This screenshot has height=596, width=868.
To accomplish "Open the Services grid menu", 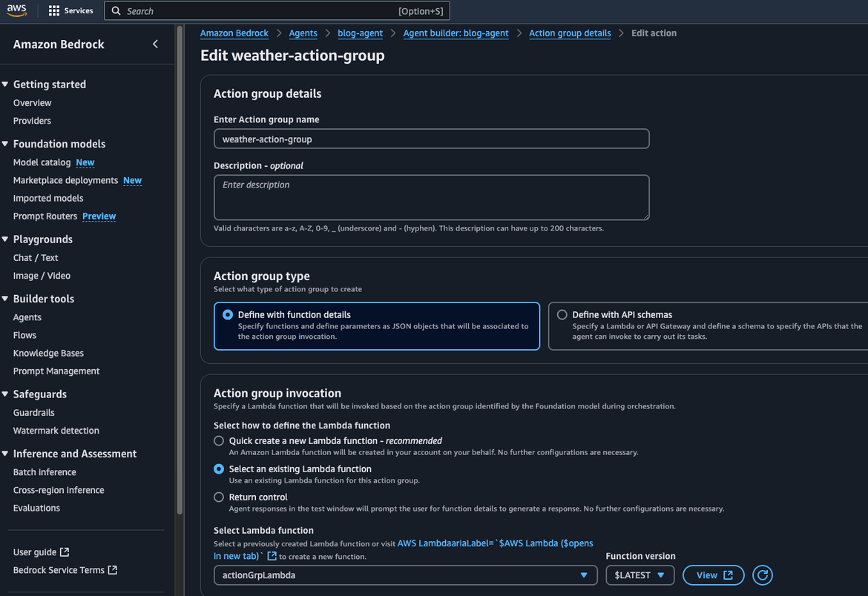I will (x=70, y=10).
